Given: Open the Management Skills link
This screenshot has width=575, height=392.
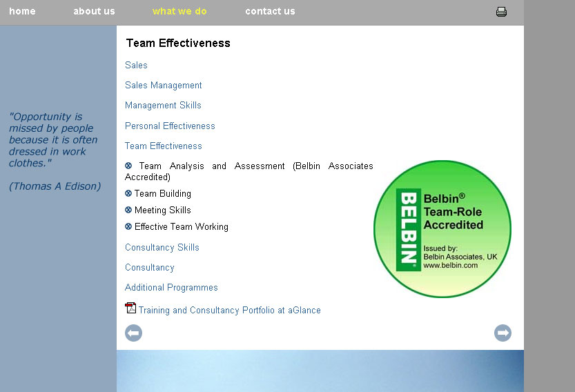Looking at the screenshot, I should [163, 106].
